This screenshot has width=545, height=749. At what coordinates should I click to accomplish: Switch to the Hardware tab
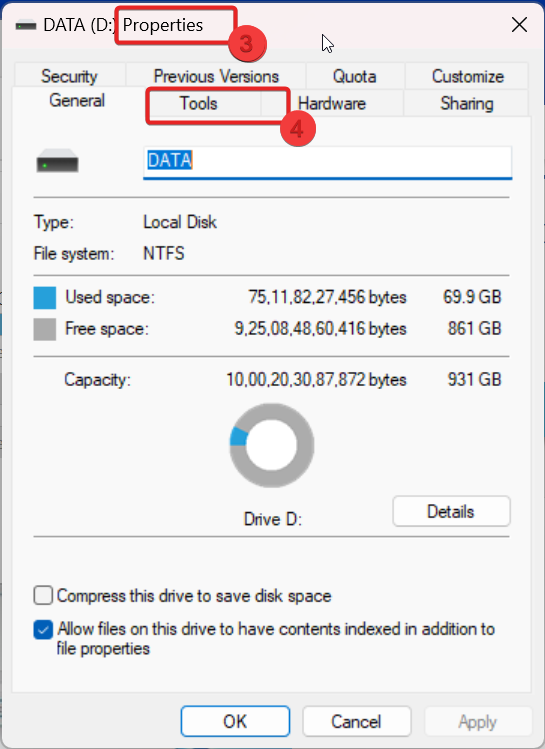[x=332, y=103]
